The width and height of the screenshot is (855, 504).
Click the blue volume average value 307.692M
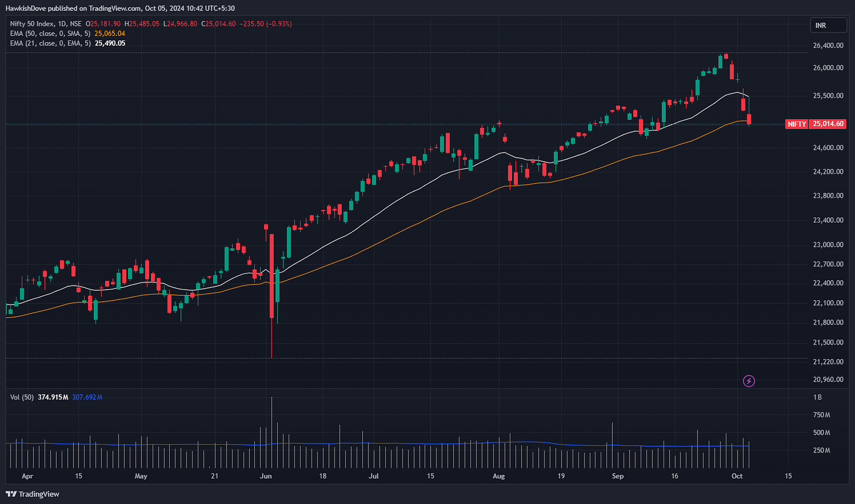click(x=87, y=397)
